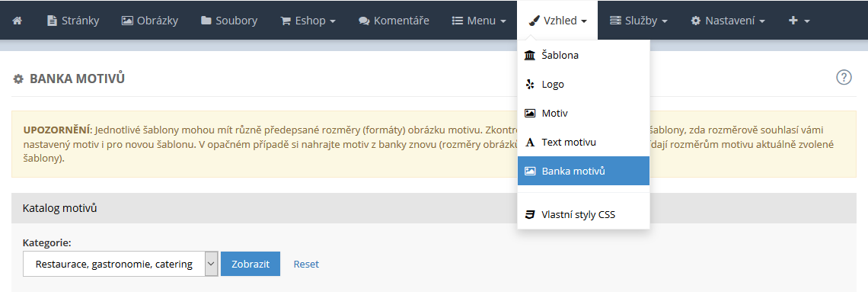868x292 pixels.
Task: Click the CSS3 icon beside Vlastní styly
Action: [530, 214]
